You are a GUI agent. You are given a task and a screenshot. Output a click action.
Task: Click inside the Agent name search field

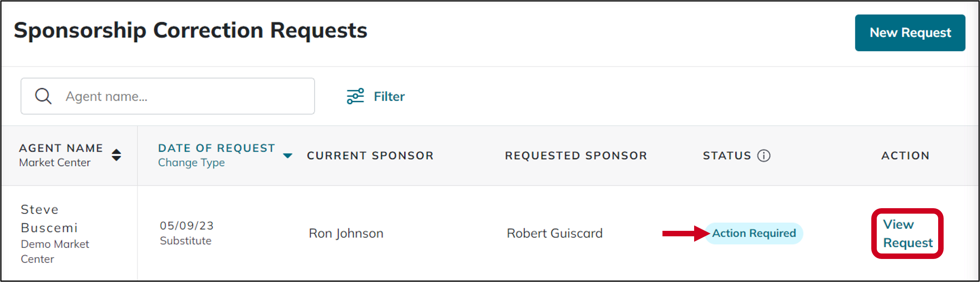(168, 96)
